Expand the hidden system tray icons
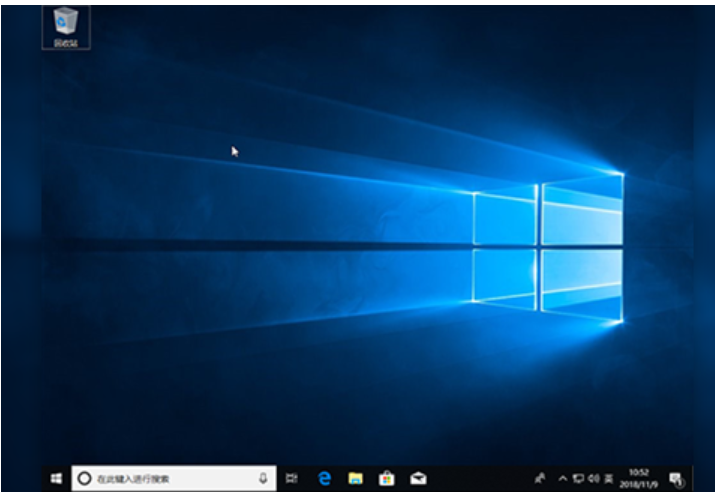Image resolution: width=715 pixels, height=492 pixels. (x=562, y=479)
